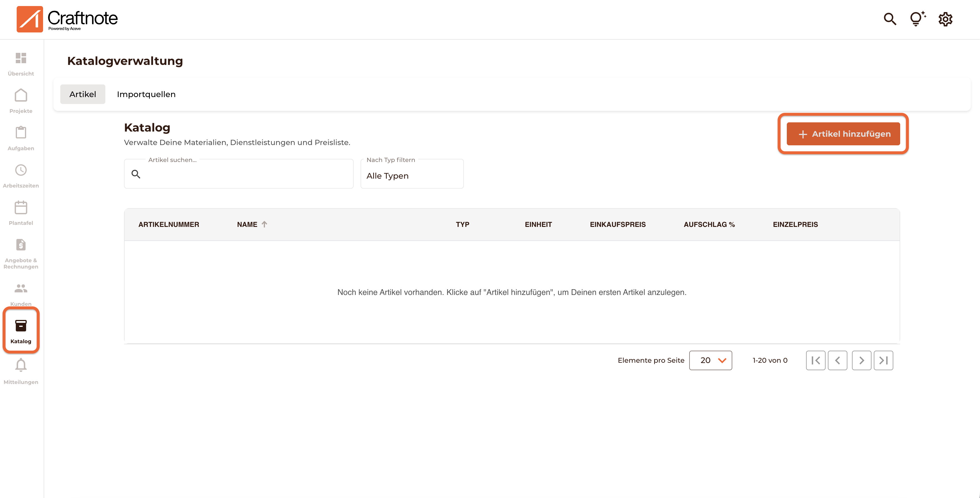Open the Kunden people icon
This screenshot has width=980, height=498.
click(21, 289)
